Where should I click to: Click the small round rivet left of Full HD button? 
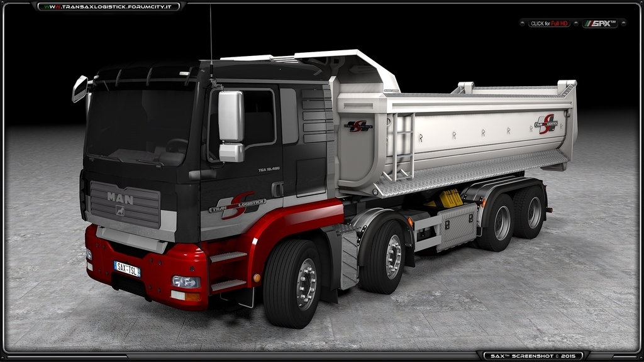tap(523, 23)
